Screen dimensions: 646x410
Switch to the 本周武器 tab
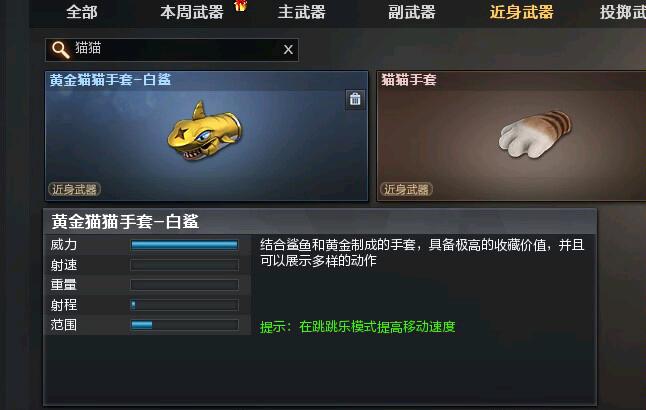click(192, 12)
